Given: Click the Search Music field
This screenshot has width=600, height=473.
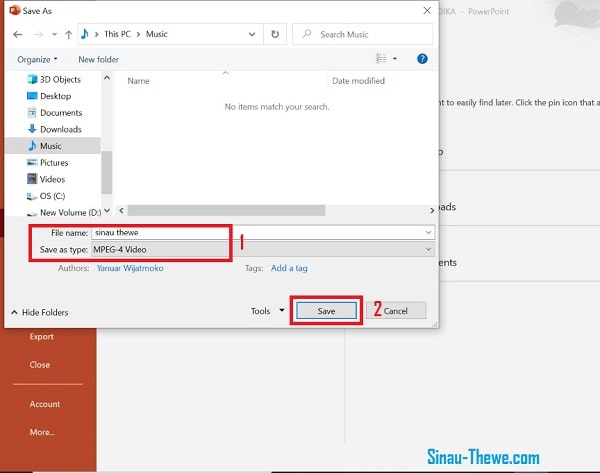Looking at the screenshot, I should coord(363,34).
